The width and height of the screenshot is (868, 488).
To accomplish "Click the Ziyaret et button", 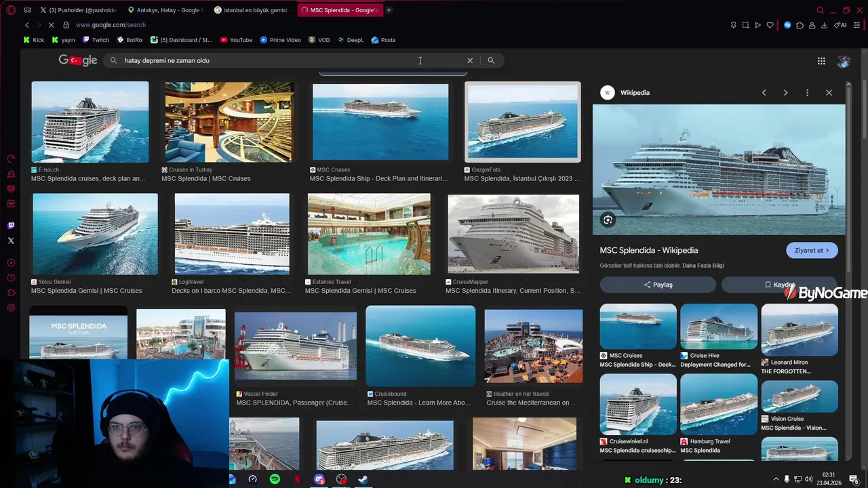I will [x=812, y=250].
